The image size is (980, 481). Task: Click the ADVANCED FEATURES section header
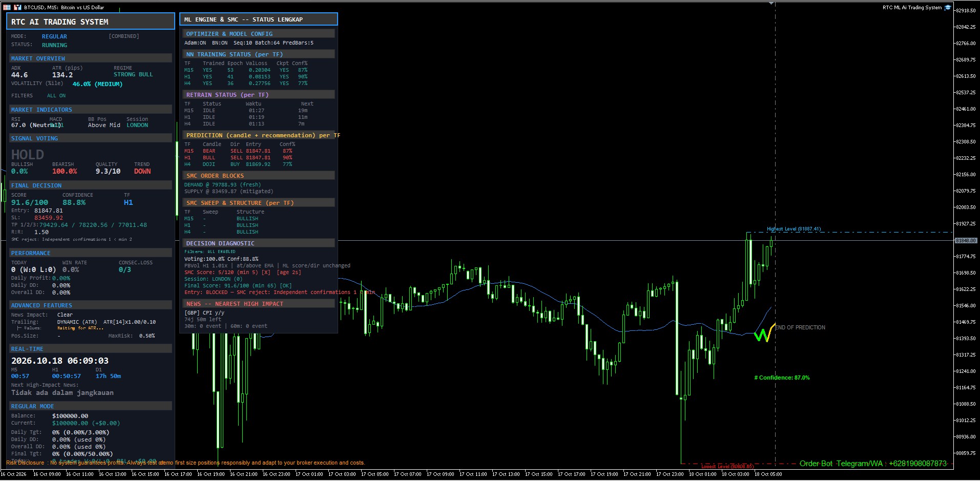91,305
